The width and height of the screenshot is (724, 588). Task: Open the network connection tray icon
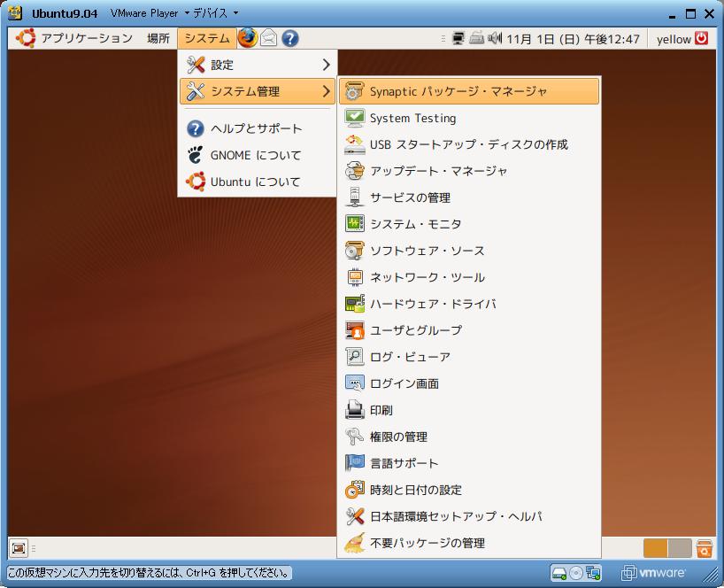(x=458, y=38)
